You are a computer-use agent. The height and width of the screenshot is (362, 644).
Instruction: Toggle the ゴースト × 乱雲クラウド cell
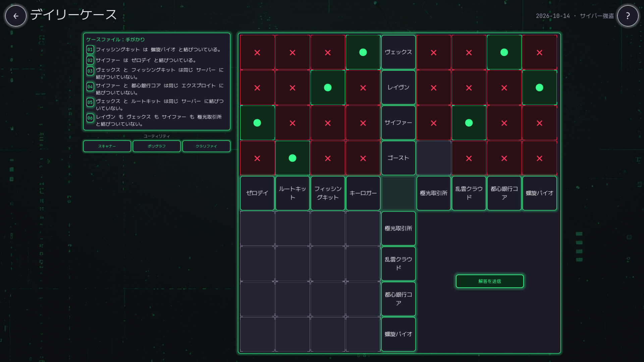[469, 158]
